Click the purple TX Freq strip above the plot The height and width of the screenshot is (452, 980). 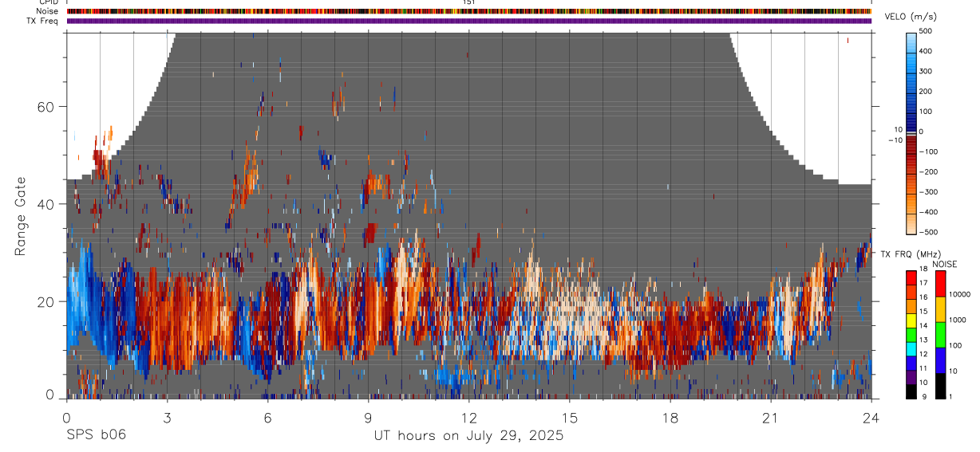469,21
